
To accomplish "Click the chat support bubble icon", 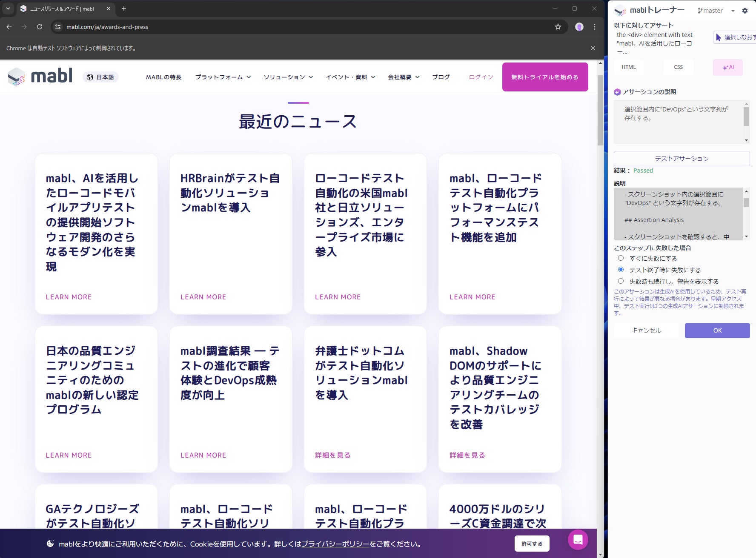I will (x=578, y=540).
